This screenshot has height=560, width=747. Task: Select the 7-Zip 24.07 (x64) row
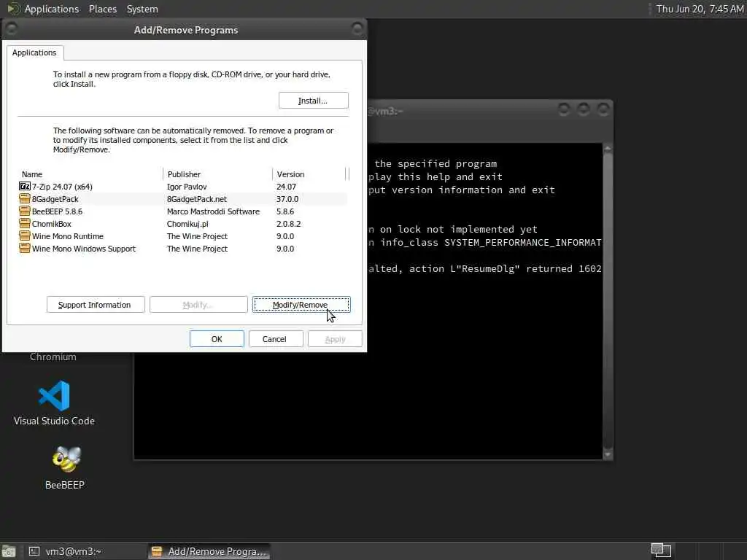click(182, 187)
